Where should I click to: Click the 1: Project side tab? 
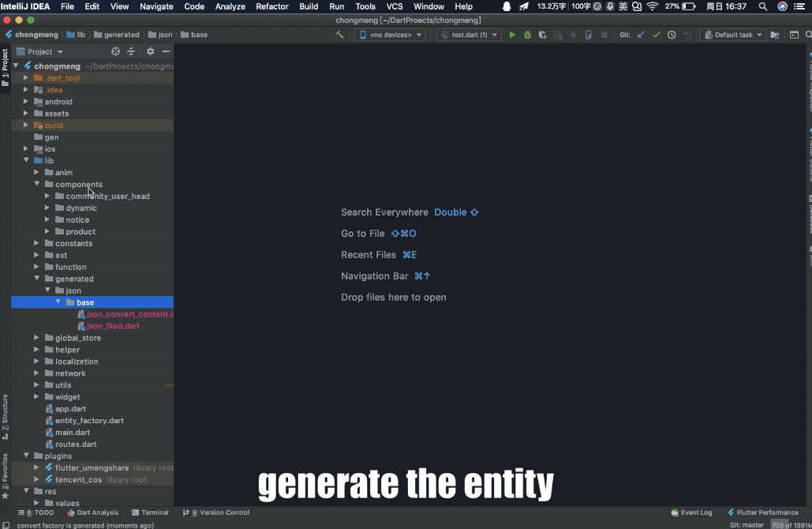(6, 67)
